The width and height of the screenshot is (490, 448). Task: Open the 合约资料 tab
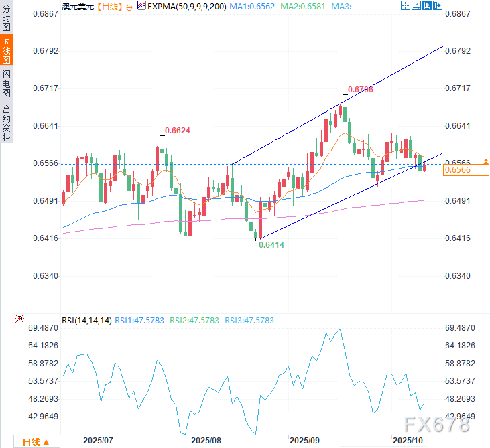pos(6,123)
